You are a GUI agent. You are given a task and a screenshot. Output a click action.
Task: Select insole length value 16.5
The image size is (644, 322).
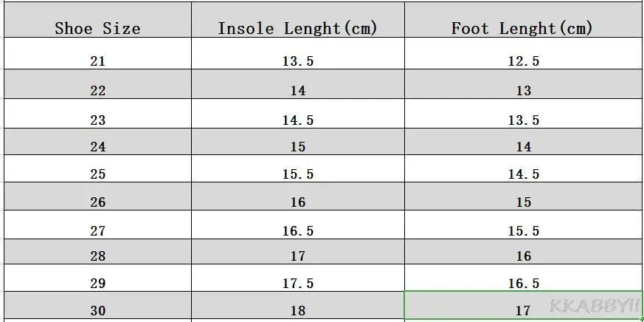(297, 231)
